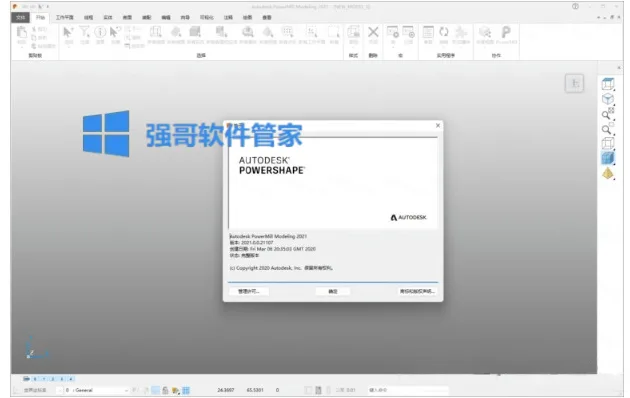The width and height of the screenshot is (630, 398).
Task: Open the dark 文件 file tab
Action: (20, 17)
